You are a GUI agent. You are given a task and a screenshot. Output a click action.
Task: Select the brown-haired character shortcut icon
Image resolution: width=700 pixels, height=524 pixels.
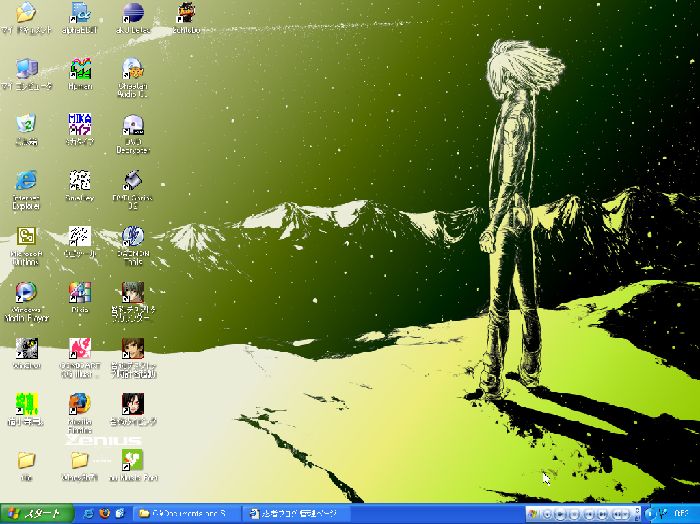133,348
